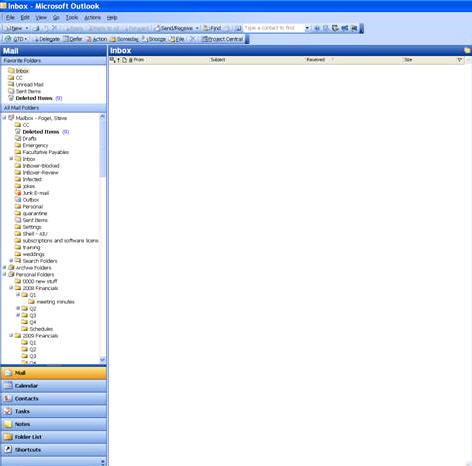This screenshot has height=466, width=472.
Task: Switch to Tasks in the navigation pane
Action: 54,411
